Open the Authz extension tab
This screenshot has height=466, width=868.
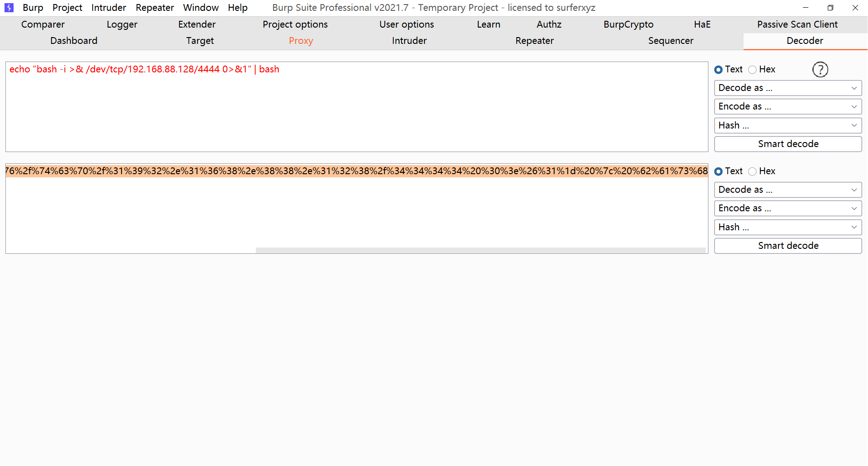[549, 24]
